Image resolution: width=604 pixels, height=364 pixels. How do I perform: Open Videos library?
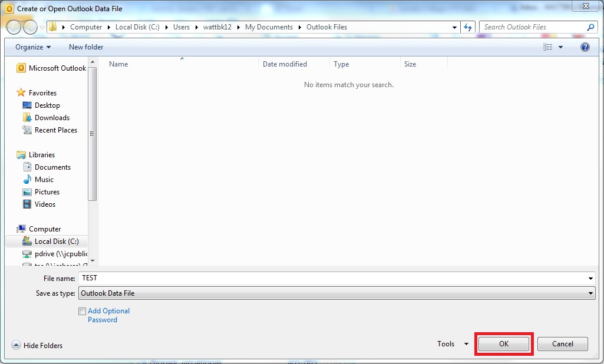tap(45, 204)
